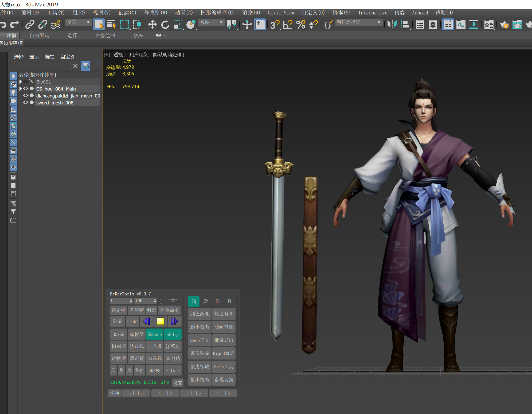Activate the Select Object arrow tool

click(99, 25)
